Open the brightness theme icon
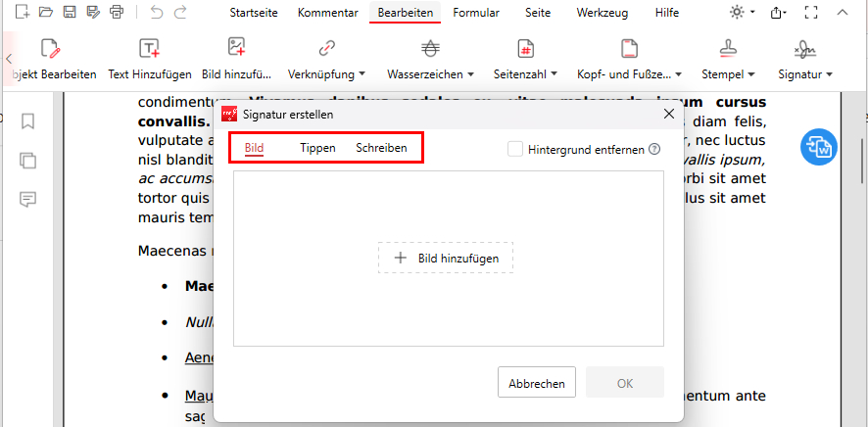868x427 pixels. (737, 12)
